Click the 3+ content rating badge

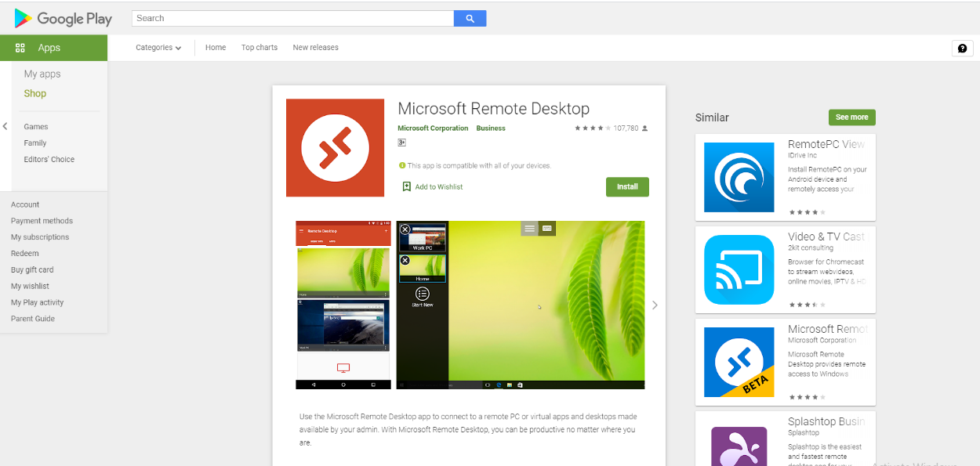(401, 143)
